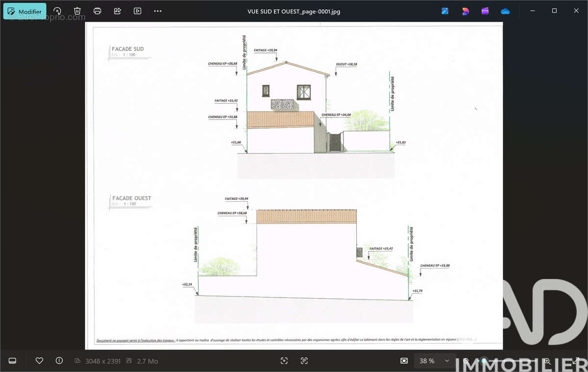The height and width of the screenshot is (372, 588).
Task: Click the FACADE SUD heading in drawing
Action: [127, 49]
